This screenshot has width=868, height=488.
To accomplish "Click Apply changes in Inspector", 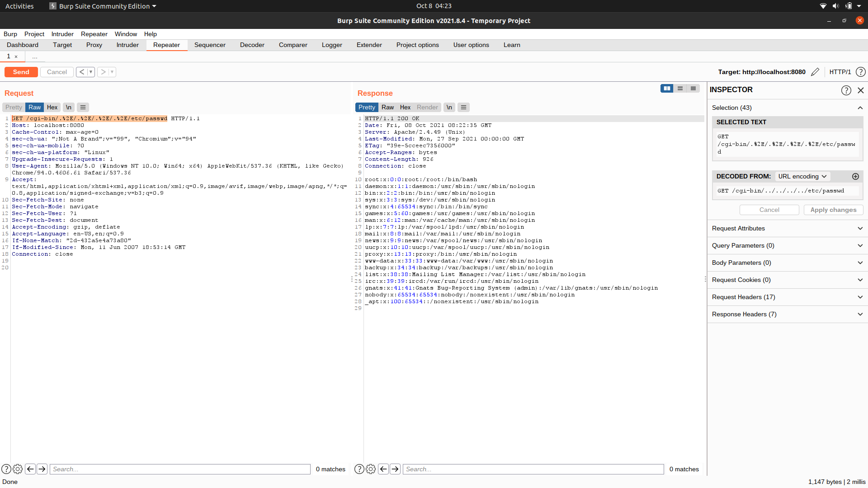I will coord(834,210).
